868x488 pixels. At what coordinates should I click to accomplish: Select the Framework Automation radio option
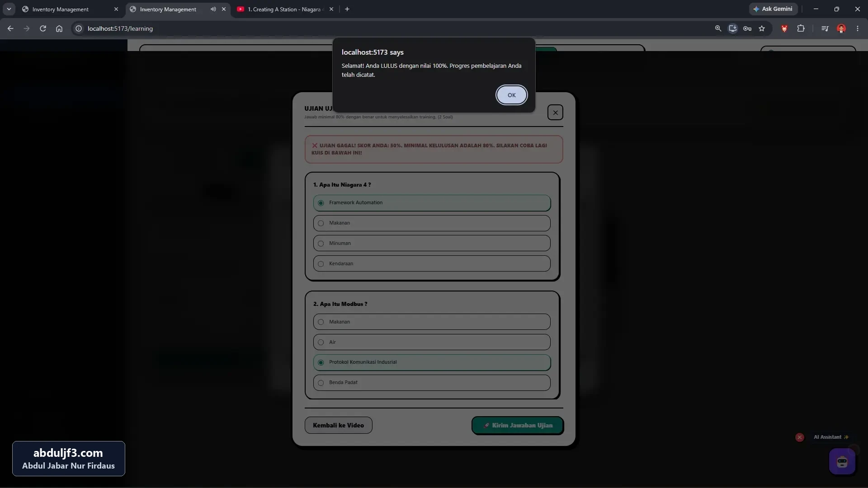tap(432, 203)
